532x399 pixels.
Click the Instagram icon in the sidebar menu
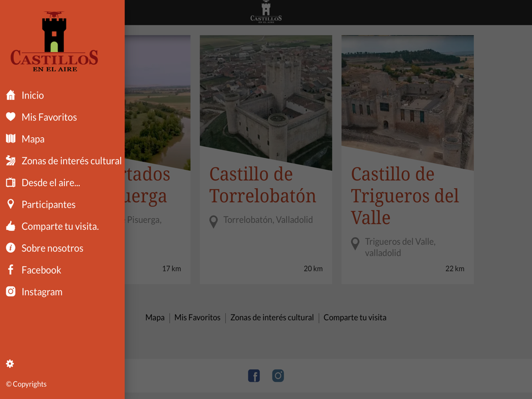pos(11,292)
